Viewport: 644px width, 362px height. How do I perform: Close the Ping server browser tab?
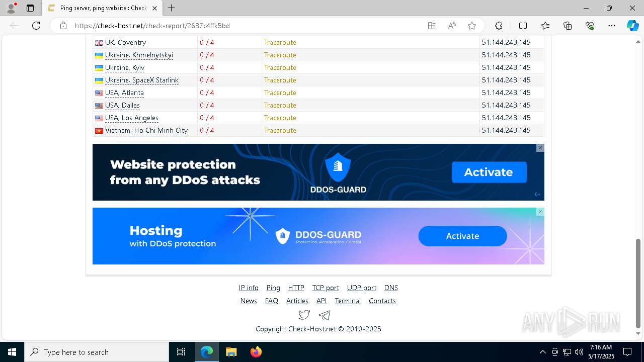tap(154, 8)
